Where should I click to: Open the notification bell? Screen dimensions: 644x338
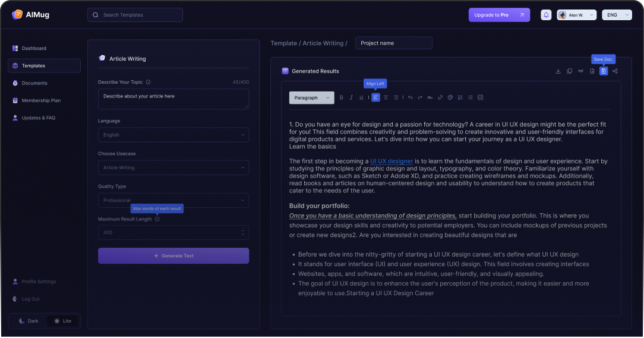click(546, 15)
